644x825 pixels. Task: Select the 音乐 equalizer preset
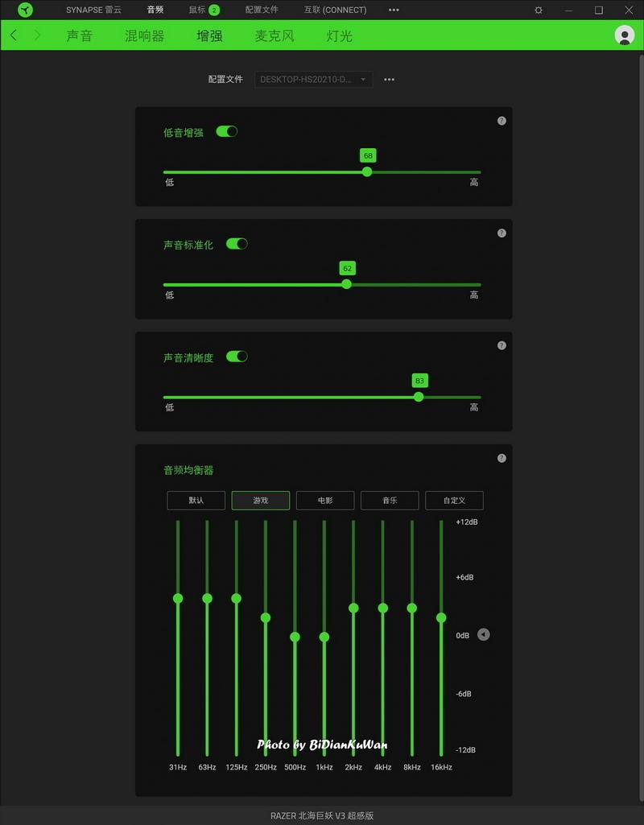[x=390, y=501]
